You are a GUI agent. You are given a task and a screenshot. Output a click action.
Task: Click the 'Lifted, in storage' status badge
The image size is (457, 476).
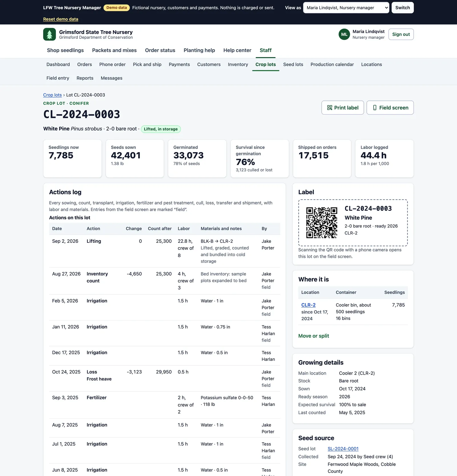click(x=161, y=129)
